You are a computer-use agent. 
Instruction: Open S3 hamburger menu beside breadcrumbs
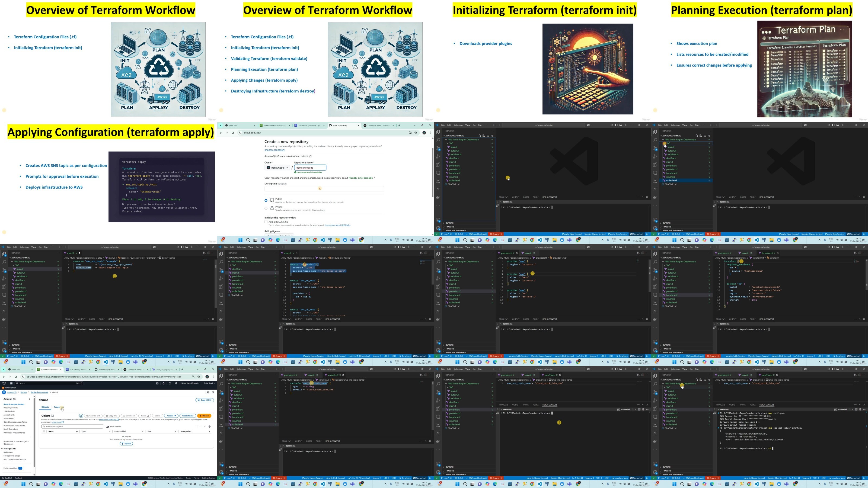4,392
